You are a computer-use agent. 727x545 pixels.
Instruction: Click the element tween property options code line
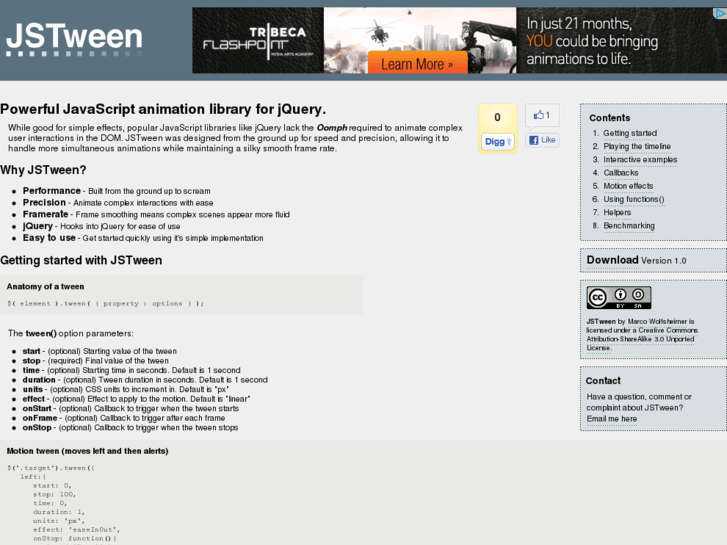[x=106, y=304]
